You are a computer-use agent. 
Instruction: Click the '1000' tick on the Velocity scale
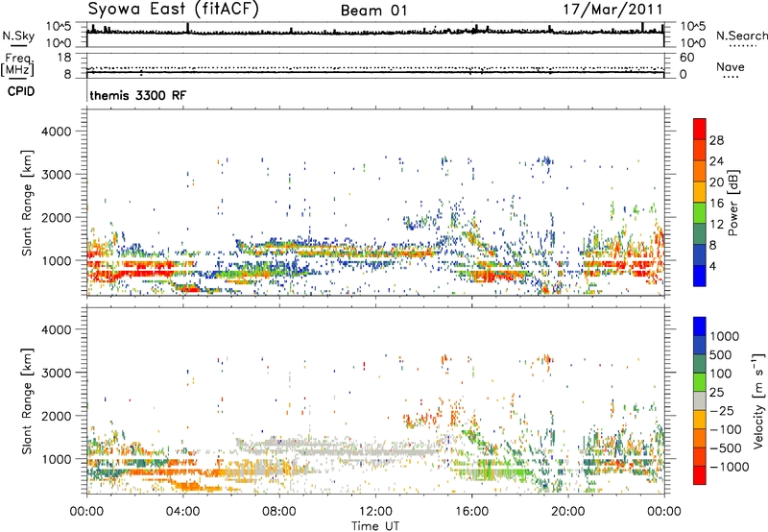click(x=724, y=336)
